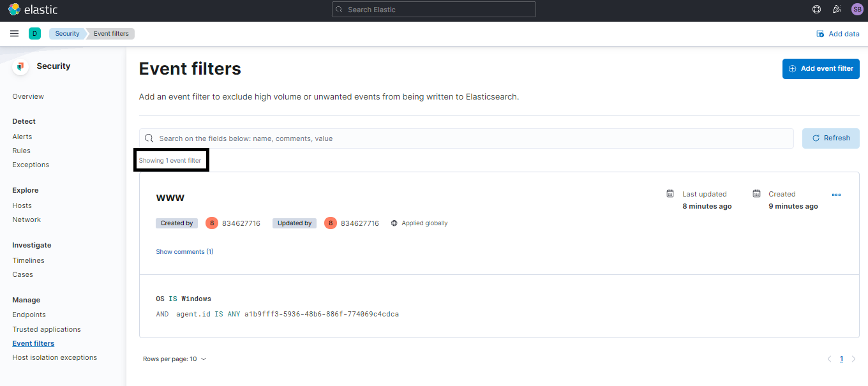Open the hamburger navigation menu
The width and height of the screenshot is (868, 386).
point(14,33)
